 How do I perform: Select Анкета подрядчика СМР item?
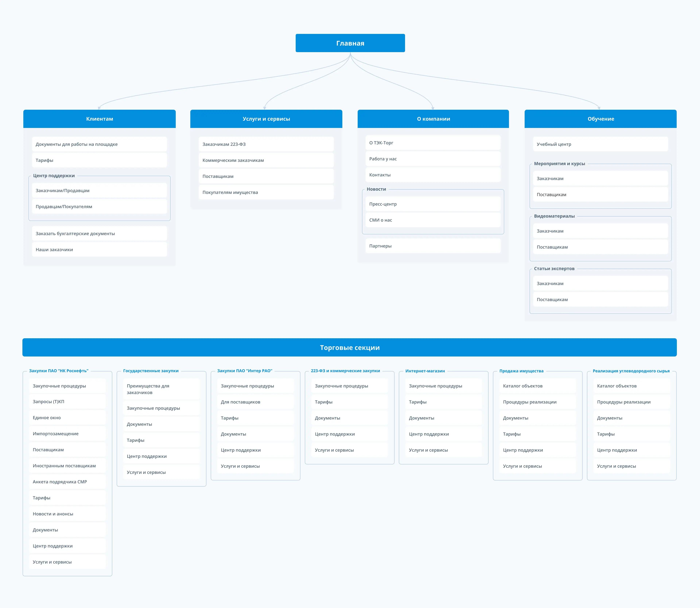point(67,482)
